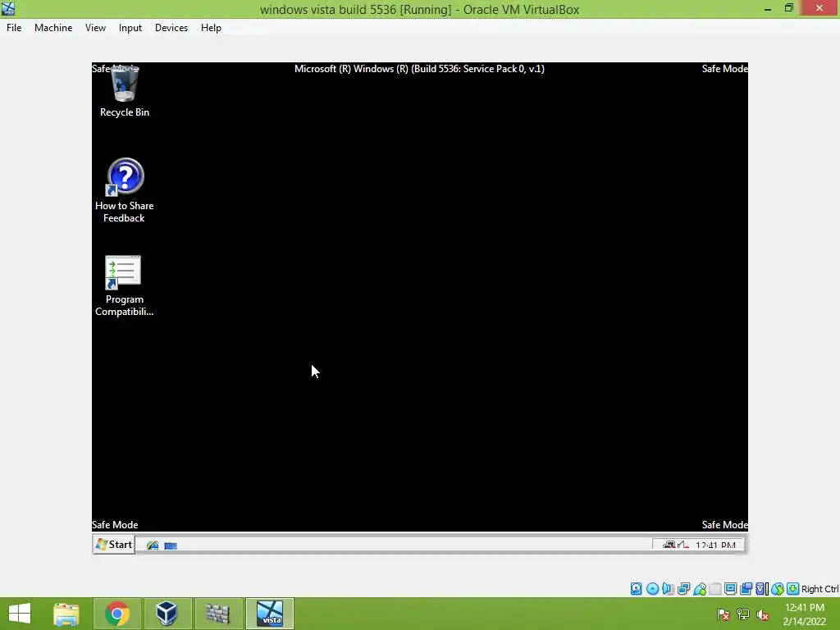840x630 pixels.
Task: Open the Help menu
Action: [x=211, y=28]
